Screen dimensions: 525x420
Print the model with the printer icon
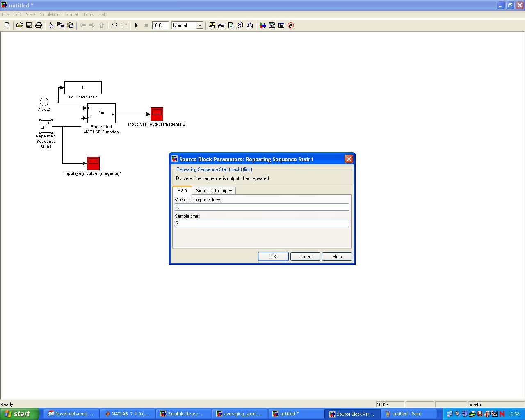tap(39, 25)
